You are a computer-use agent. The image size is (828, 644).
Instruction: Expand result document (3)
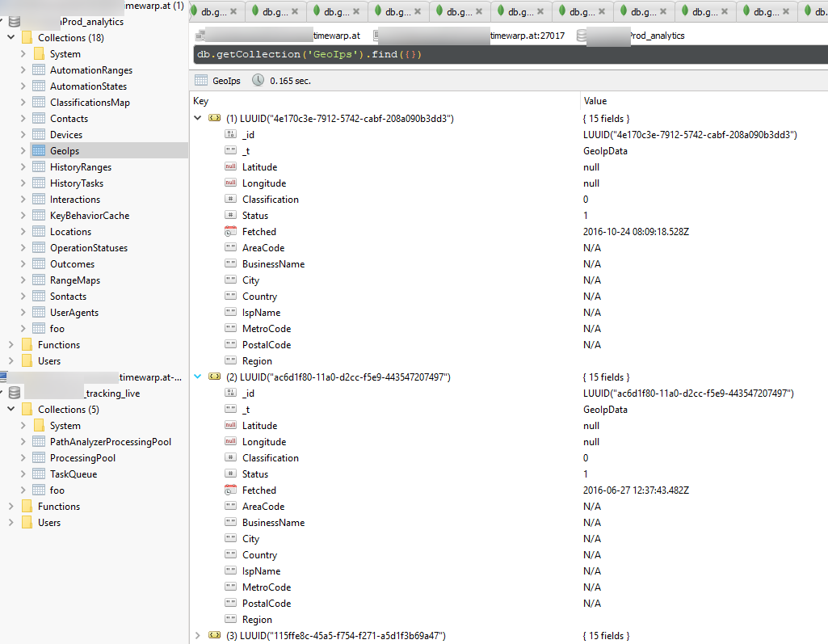pyautogui.click(x=197, y=636)
